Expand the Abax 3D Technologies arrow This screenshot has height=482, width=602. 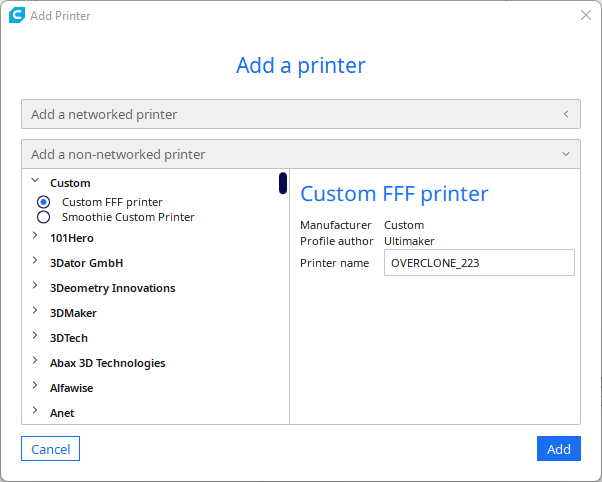click(35, 360)
